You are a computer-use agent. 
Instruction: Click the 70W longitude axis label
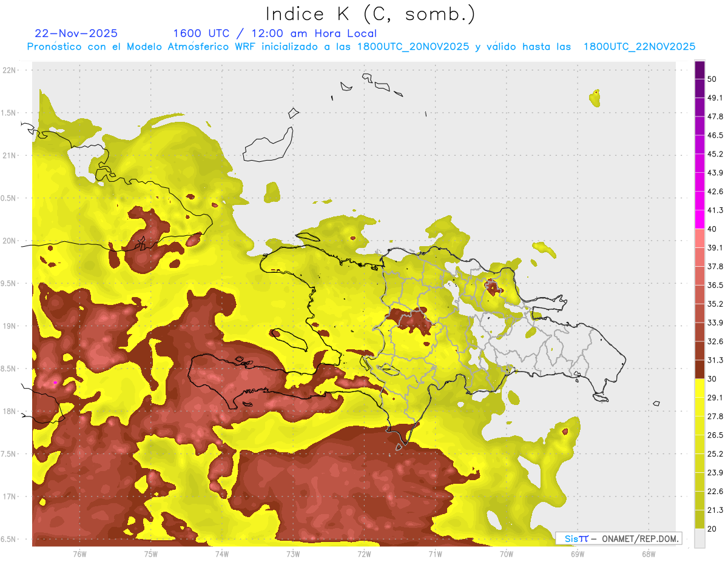506,554
